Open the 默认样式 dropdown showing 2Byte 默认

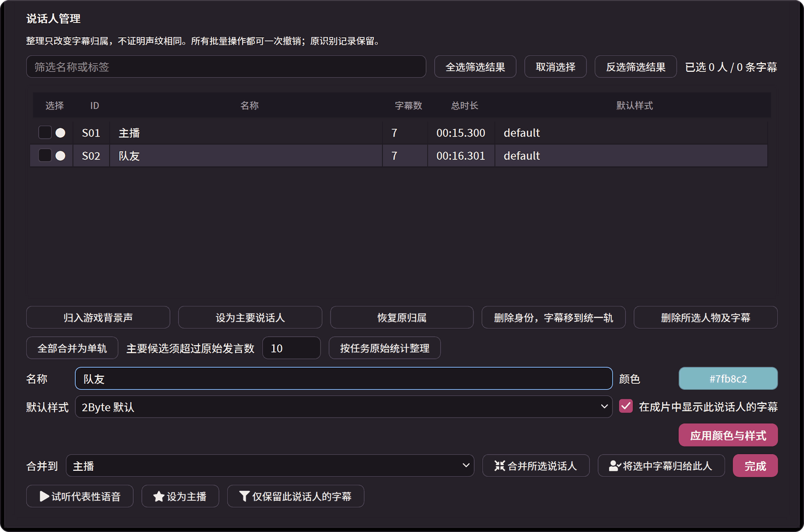[x=344, y=406]
